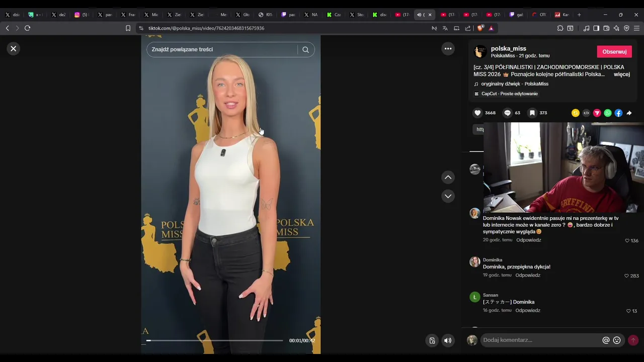This screenshot has width=644, height=362.
Task: Open emoji picker in comment box
Action: coord(617,340)
